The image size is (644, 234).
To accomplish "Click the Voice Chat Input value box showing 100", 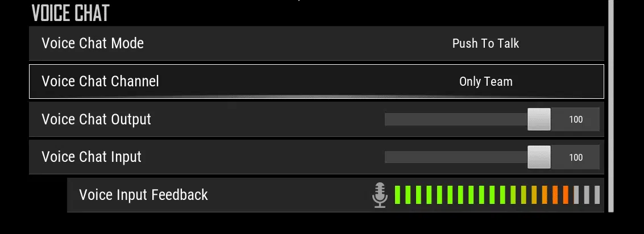I will click(x=575, y=157).
